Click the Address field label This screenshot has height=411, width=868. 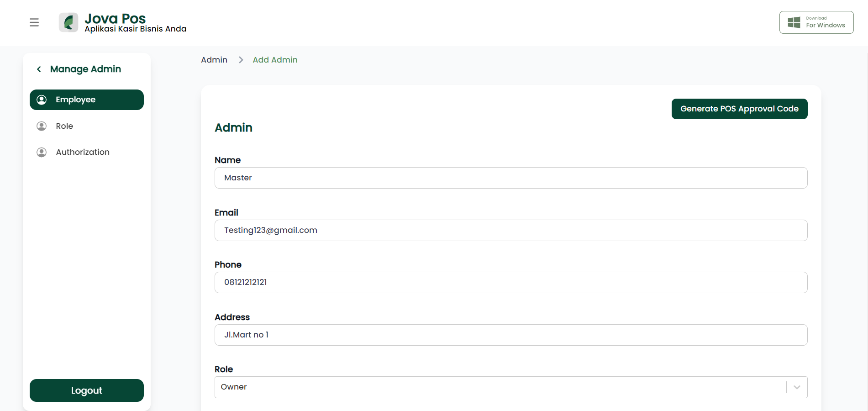pos(232,317)
